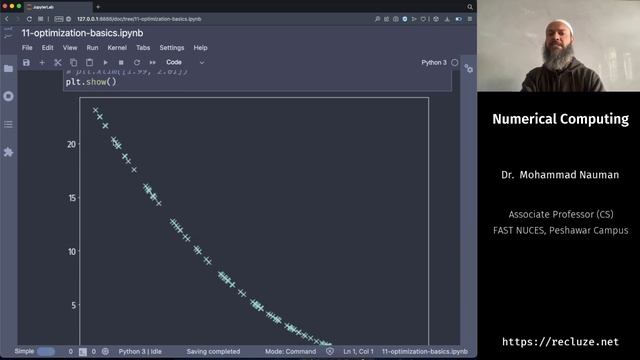Open the View menu
640x360 pixels.
70,48
